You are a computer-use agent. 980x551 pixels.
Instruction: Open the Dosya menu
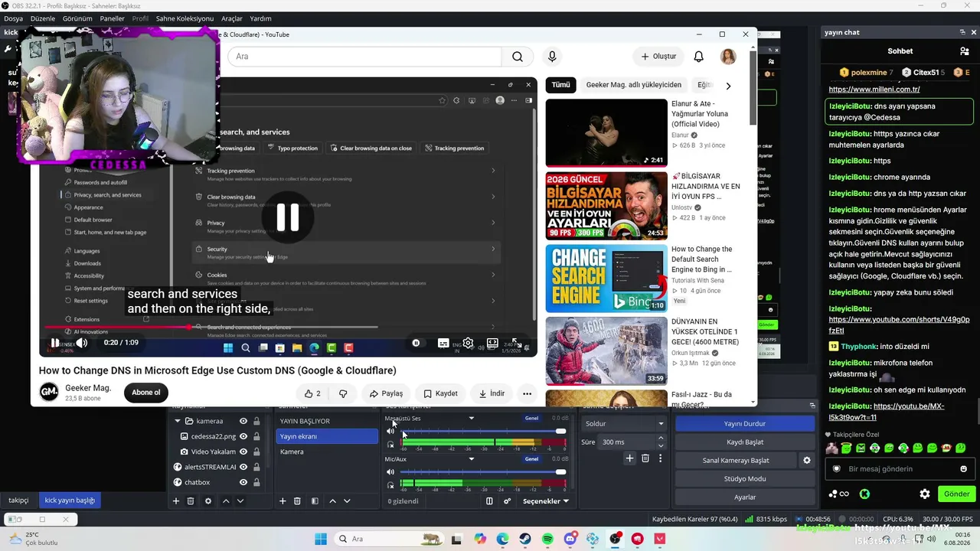coord(13,18)
